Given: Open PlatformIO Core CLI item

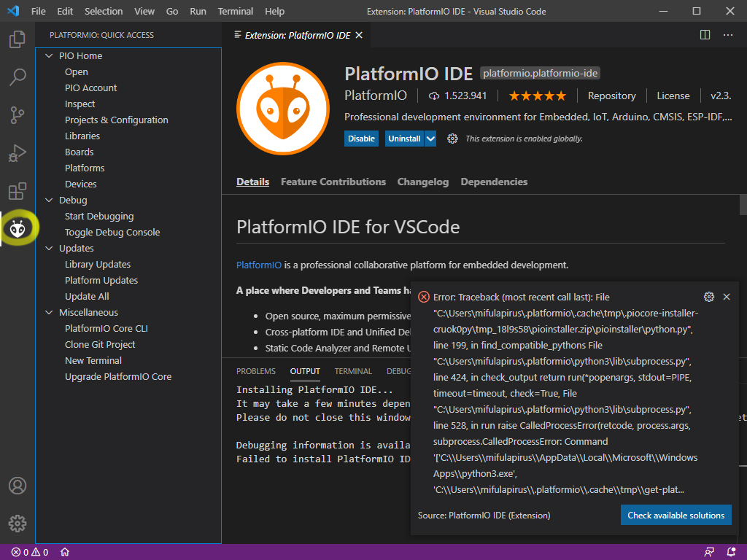Looking at the screenshot, I should tap(107, 329).
